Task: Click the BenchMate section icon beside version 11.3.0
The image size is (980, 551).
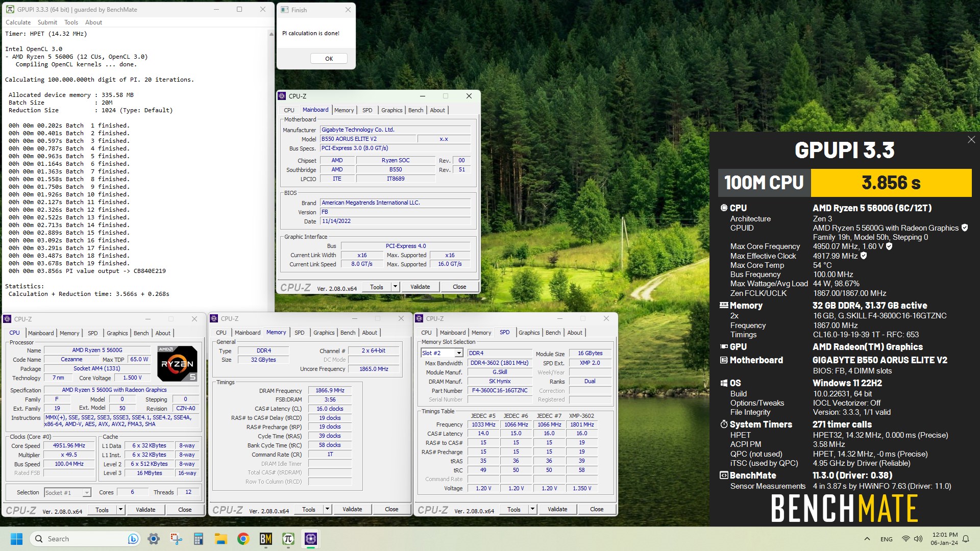Action: [724, 475]
